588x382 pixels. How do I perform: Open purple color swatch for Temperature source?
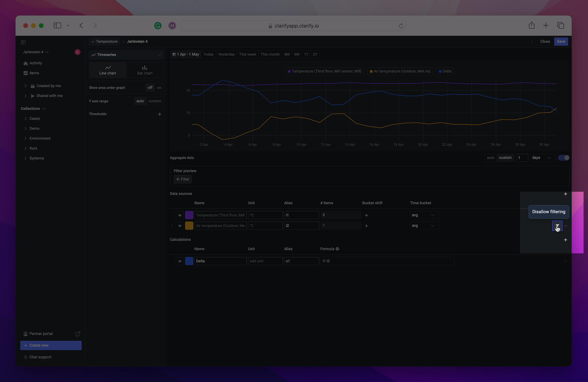189,215
